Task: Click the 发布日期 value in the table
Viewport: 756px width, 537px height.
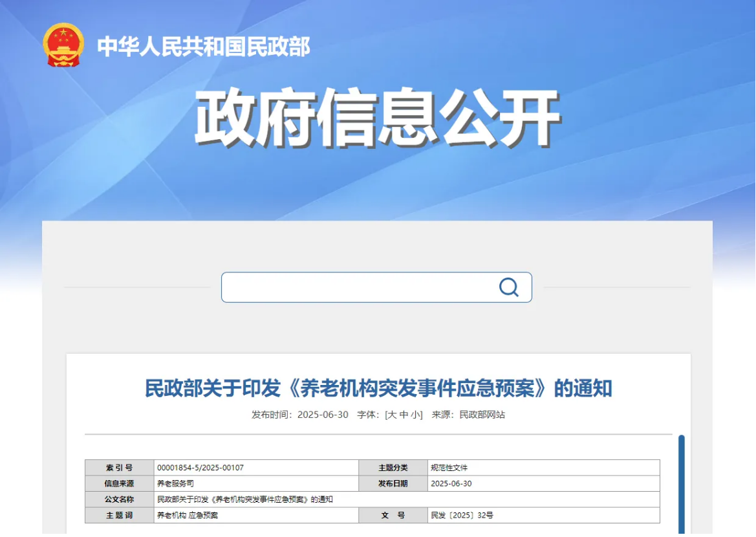Action: coord(451,484)
